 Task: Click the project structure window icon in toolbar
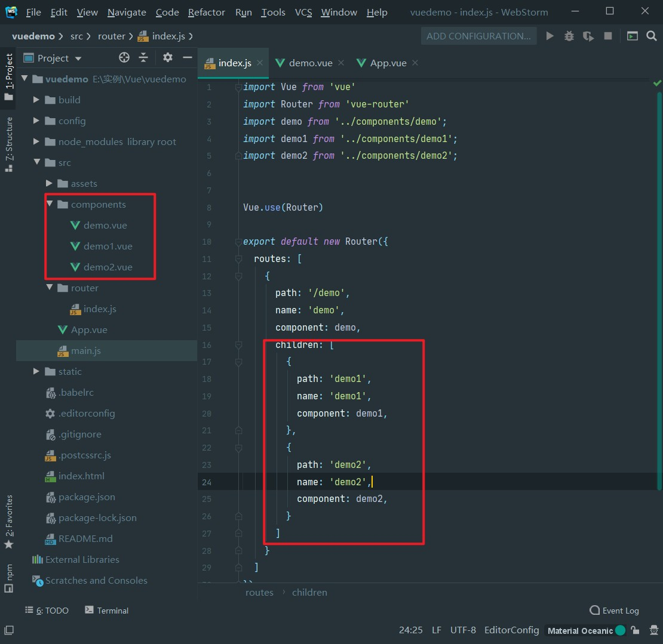tap(632, 36)
